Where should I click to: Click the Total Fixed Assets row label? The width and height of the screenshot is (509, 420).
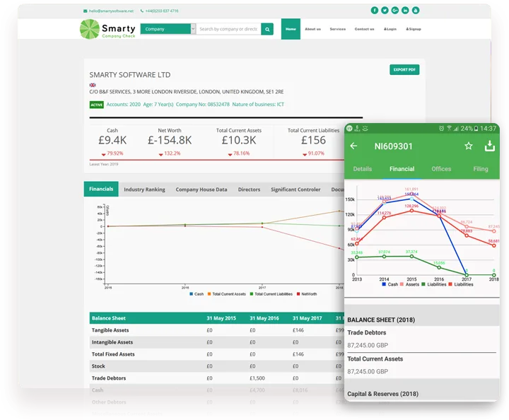[113, 354]
